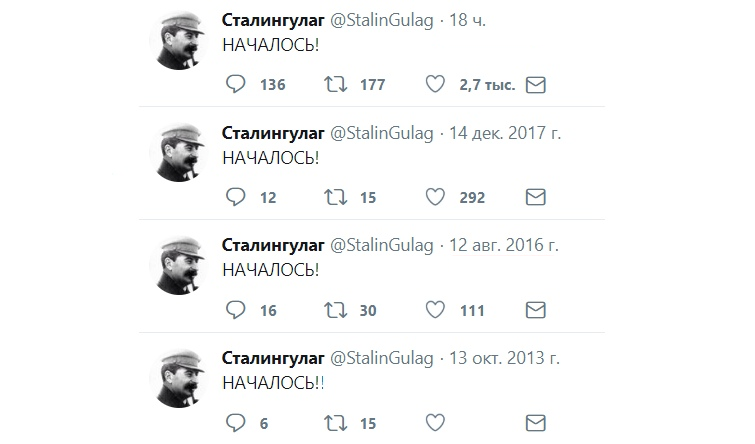The height and width of the screenshot is (444, 755).
Task: Open Сталингулаг profile name on 2017 tweet
Action: [273, 133]
